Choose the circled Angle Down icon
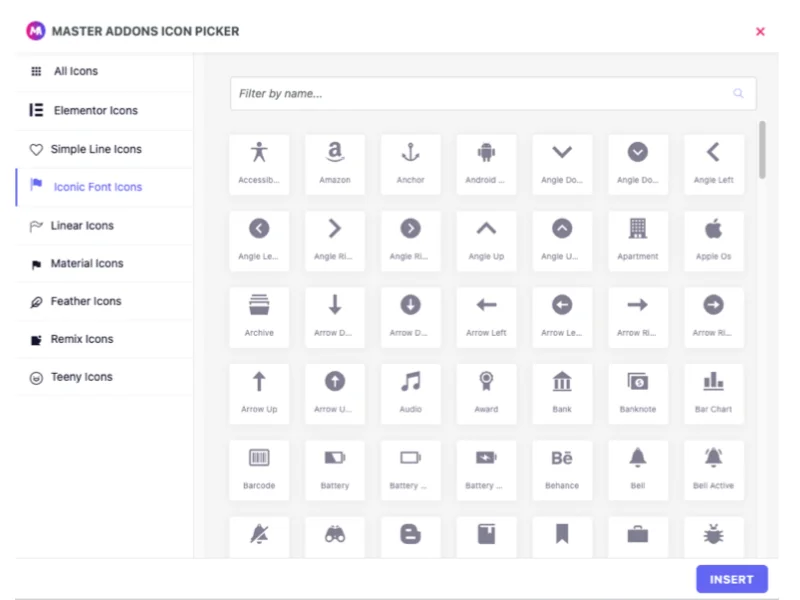The width and height of the screenshot is (800, 600). (638, 164)
